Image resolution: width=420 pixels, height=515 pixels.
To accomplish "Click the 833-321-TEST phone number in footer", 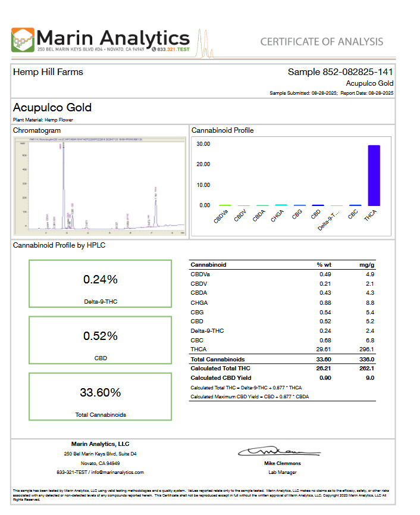I will pos(71,472).
